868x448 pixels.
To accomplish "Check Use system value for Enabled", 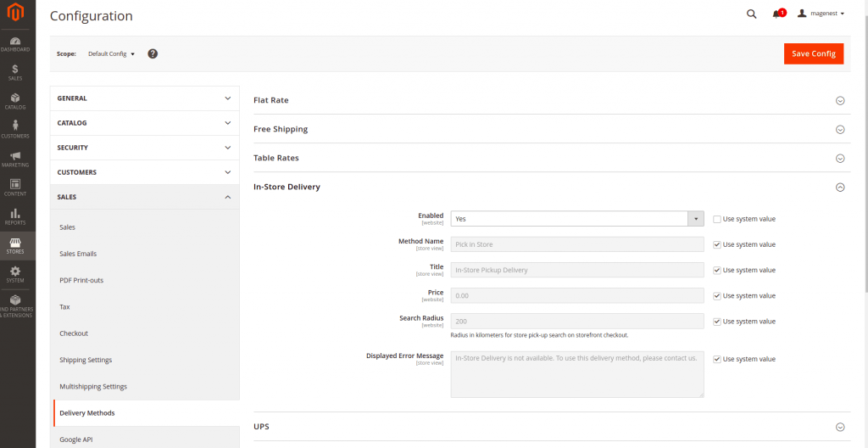I will pos(717,219).
